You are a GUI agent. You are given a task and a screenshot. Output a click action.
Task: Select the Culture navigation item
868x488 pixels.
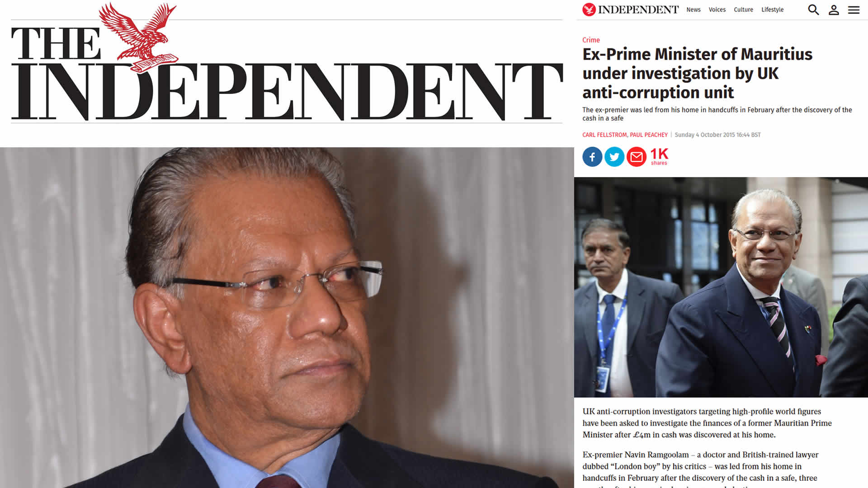(x=743, y=9)
